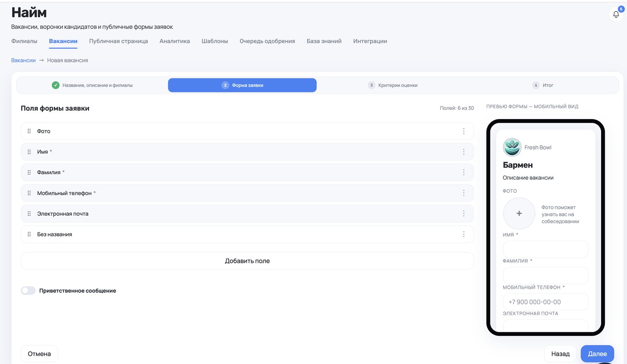The height and width of the screenshot is (364, 627).
Task: Open three-dot menu for Фамилия field
Action: pos(464,172)
